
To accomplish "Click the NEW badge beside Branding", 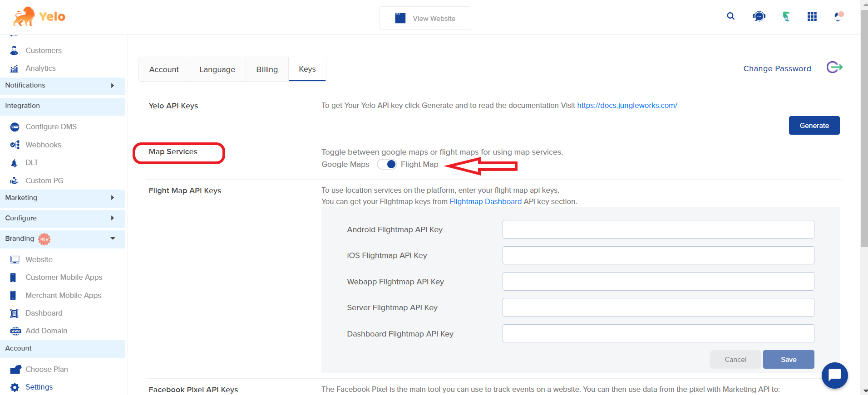I will pyautogui.click(x=44, y=239).
